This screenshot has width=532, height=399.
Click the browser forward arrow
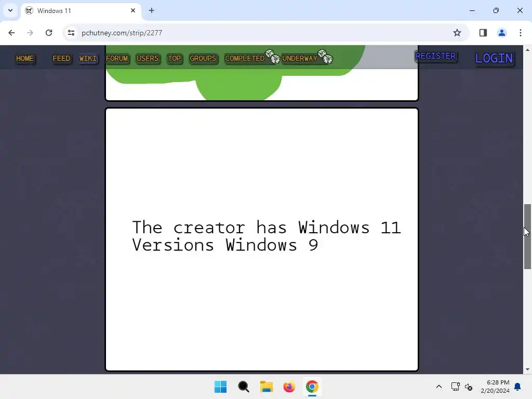tap(30, 33)
